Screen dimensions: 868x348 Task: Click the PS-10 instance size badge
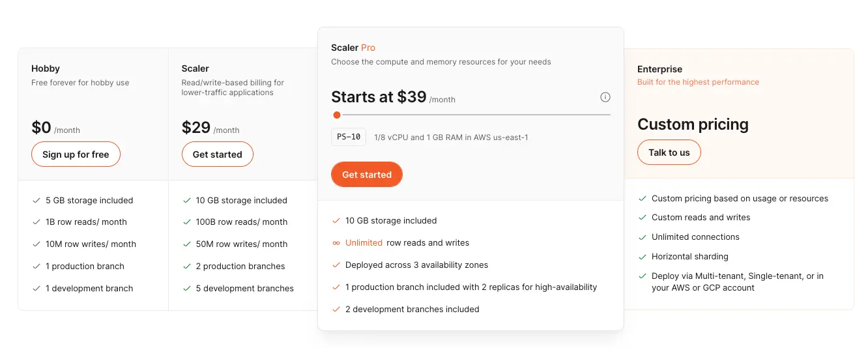[349, 138]
